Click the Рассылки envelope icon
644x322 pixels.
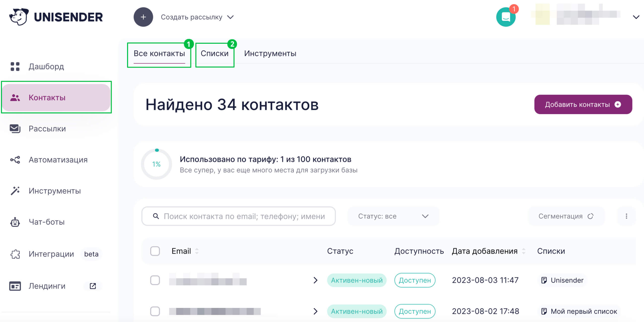pyautogui.click(x=15, y=128)
